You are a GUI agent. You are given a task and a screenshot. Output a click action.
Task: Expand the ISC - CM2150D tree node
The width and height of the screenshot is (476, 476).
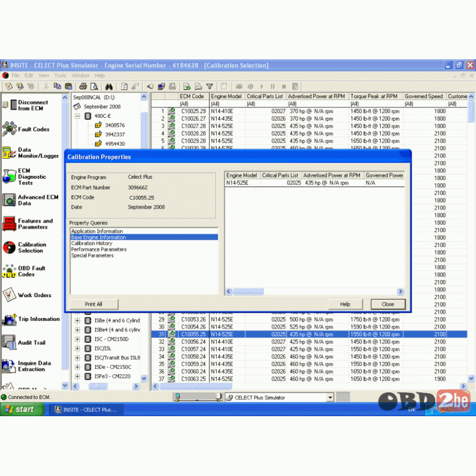[78, 339]
